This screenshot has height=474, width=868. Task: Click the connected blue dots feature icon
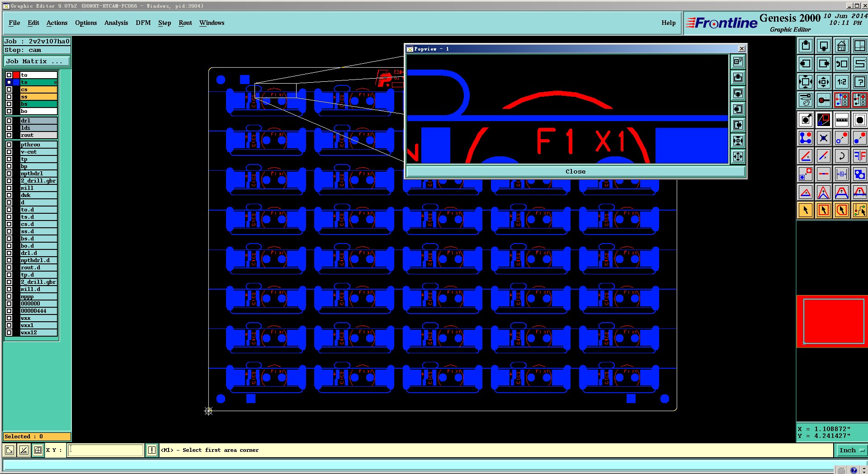806,138
